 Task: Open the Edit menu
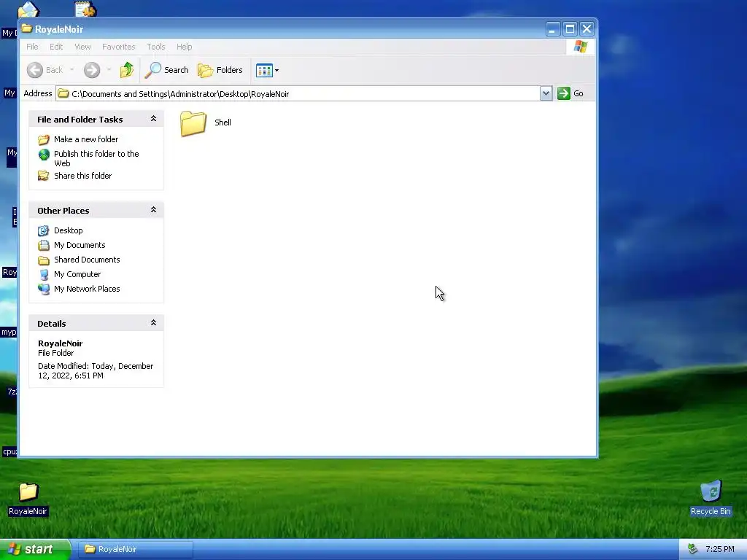[56, 47]
